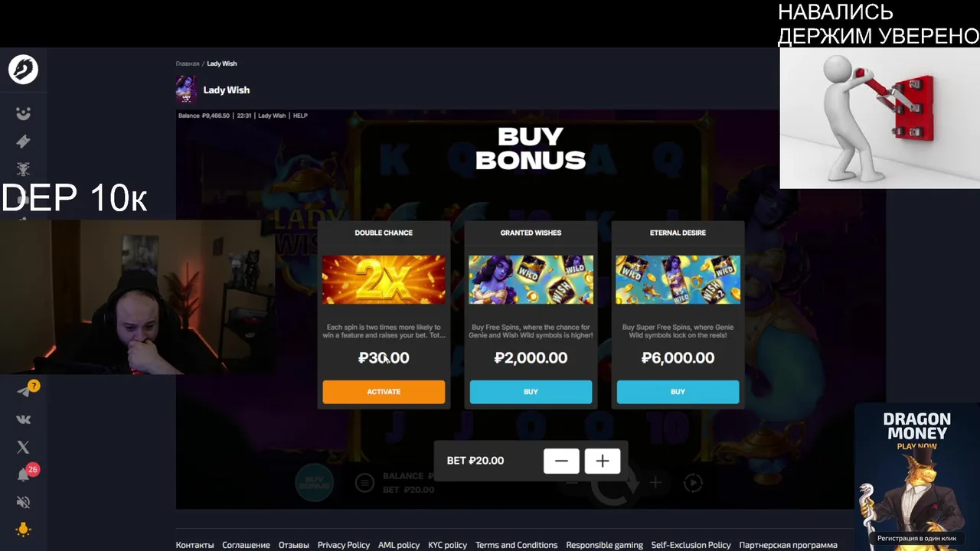Toggle the light theme bulb icon
The height and width of the screenshot is (551, 980).
point(23,530)
